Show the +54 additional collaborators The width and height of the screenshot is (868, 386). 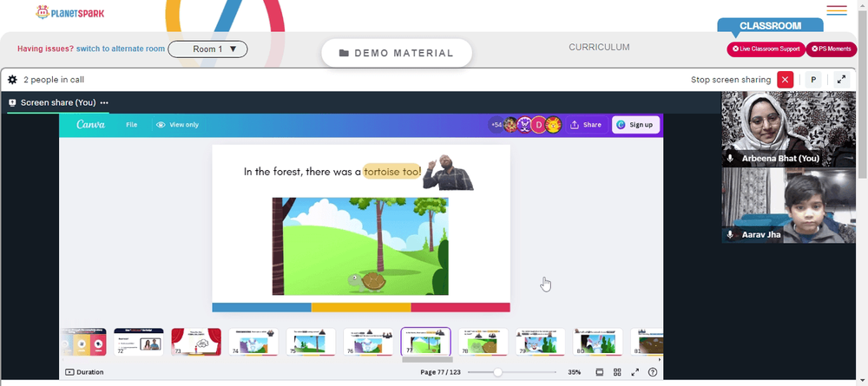(496, 125)
